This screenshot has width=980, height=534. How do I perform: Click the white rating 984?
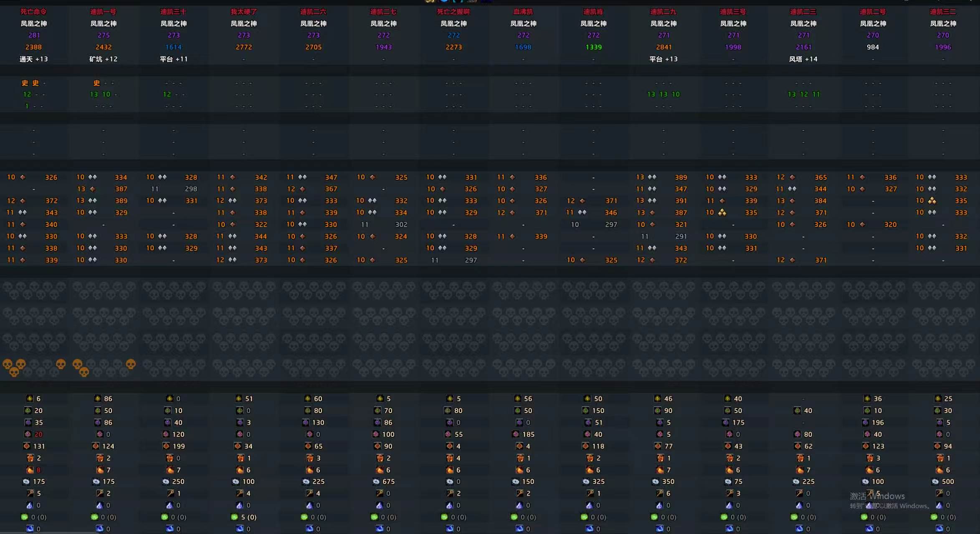(873, 47)
